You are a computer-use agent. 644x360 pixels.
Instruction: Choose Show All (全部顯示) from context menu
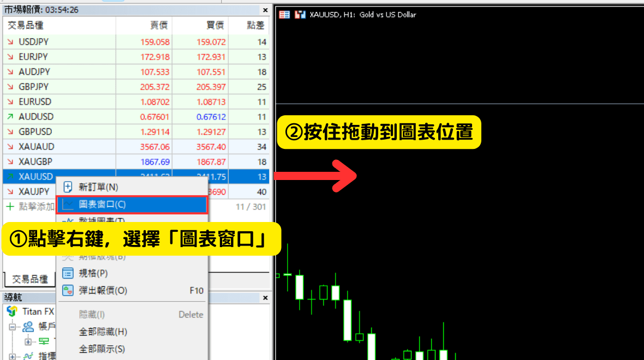click(x=102, y=349)
